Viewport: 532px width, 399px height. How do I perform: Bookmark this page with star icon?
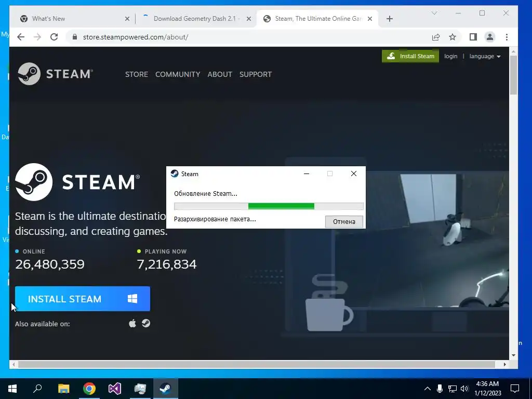point(453,37)
